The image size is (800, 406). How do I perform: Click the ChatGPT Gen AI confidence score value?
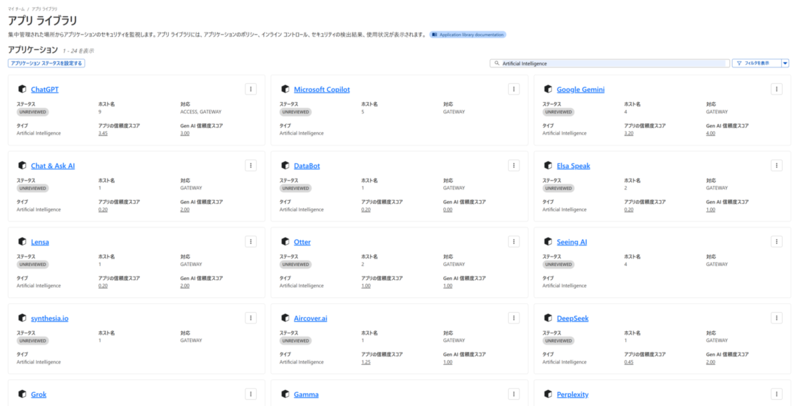[185, 133]
